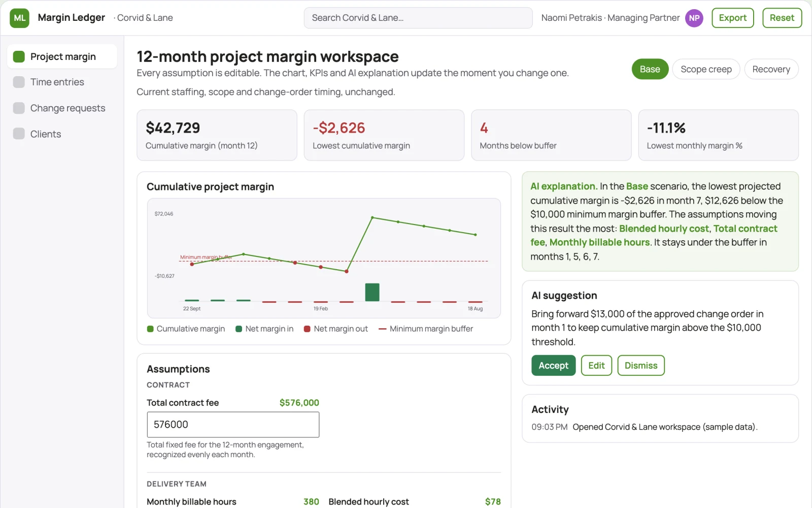The width and height of the screenshot is (812, 508).
Task: Click the ML Margin Ledger logo
Action: click(19, 18)
